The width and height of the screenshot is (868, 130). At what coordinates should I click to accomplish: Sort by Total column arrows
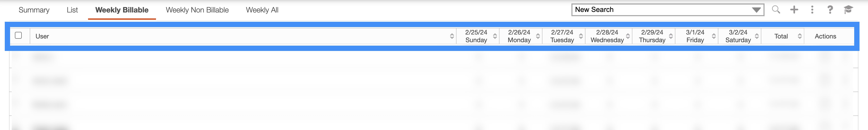click(x=800, y=36)
